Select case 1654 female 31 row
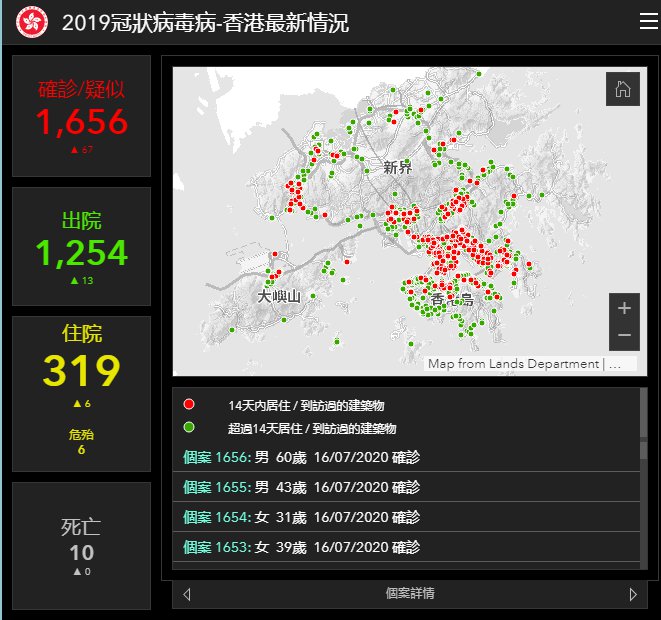 (406, 517)
